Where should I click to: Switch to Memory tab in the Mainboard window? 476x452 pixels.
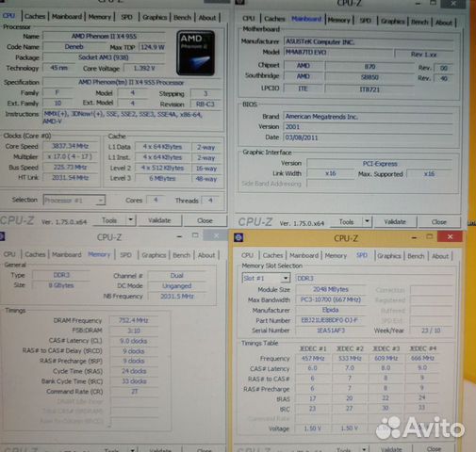[x=338, y=21]
